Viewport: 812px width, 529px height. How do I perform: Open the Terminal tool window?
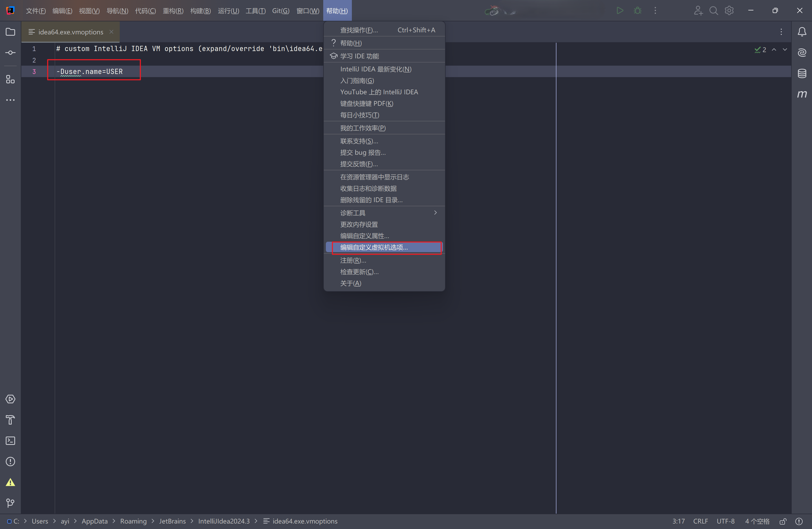(x=11, y=440)
